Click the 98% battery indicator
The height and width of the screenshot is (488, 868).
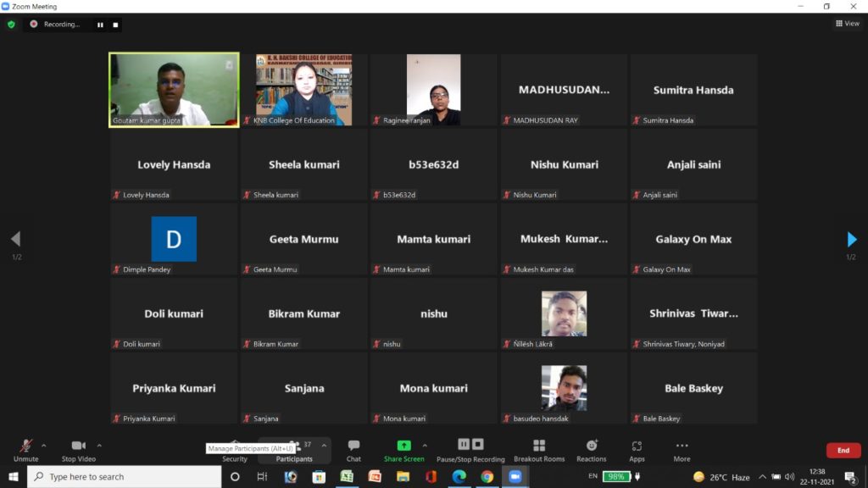(x=616, y=476)
